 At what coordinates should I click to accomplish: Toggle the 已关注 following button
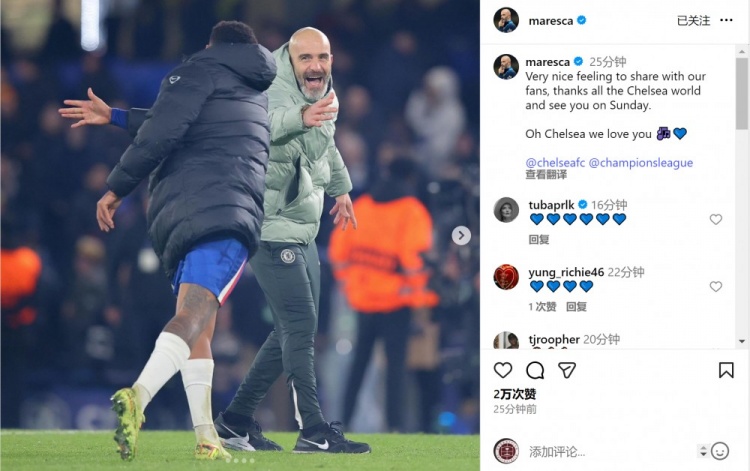pos(694,21)
